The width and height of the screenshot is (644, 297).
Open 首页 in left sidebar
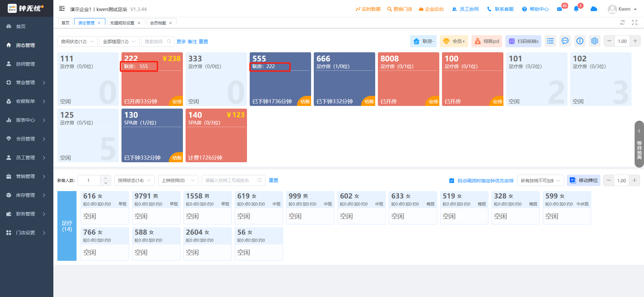[x=27, y=26]
